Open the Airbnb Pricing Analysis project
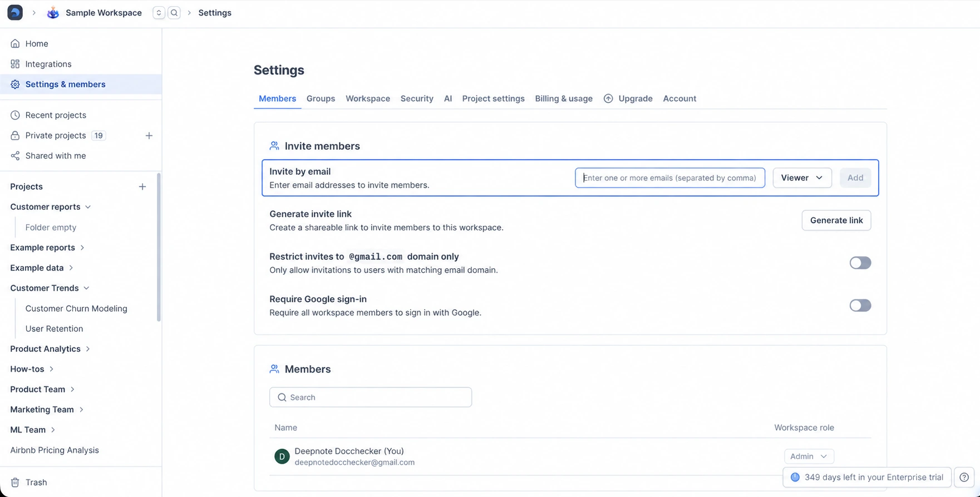 55,450
